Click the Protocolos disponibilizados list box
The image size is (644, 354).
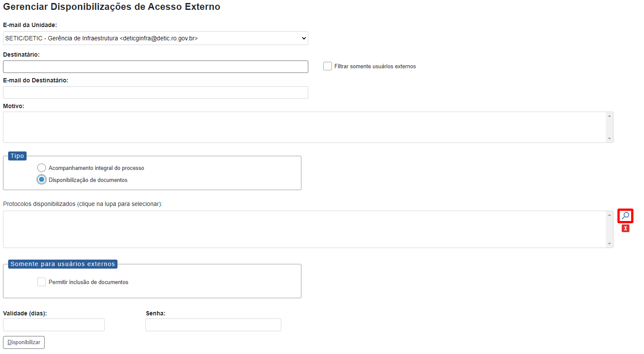tap(304, 229)
